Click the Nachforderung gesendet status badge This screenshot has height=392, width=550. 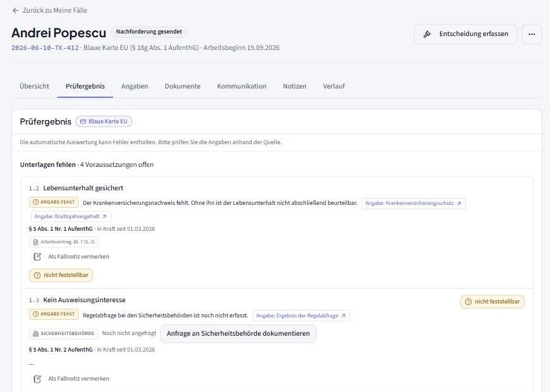point(149,32)
